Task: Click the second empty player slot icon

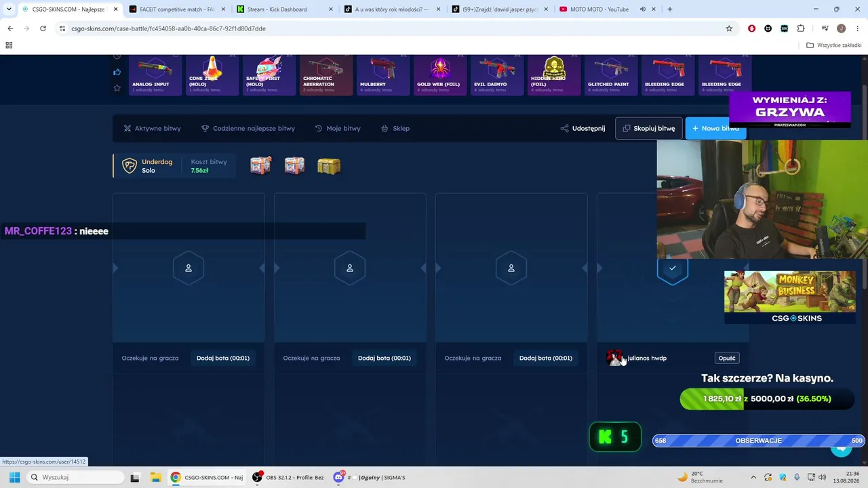Action: (350, 268)
